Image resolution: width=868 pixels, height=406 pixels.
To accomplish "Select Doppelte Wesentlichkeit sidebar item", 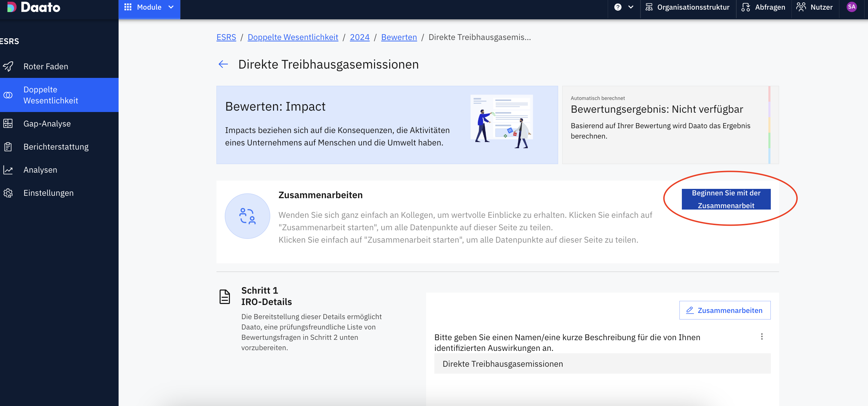I will (51, 95).
